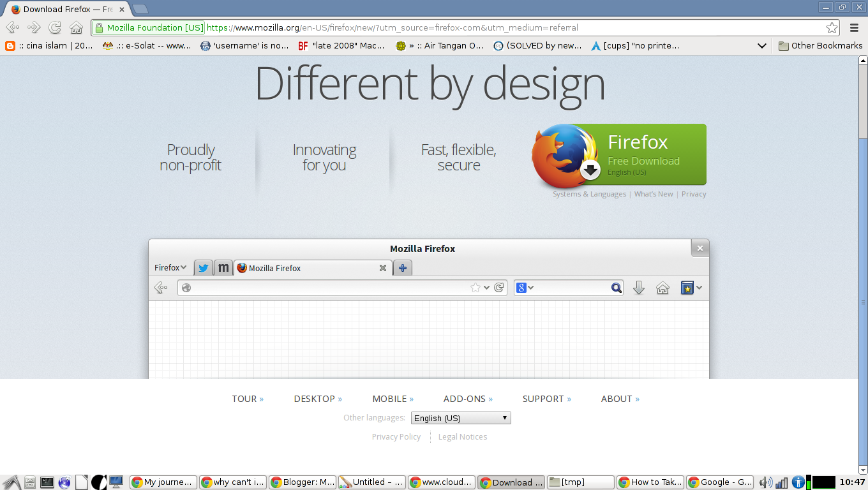Open the e-Solat bookmark

point(147,46)
